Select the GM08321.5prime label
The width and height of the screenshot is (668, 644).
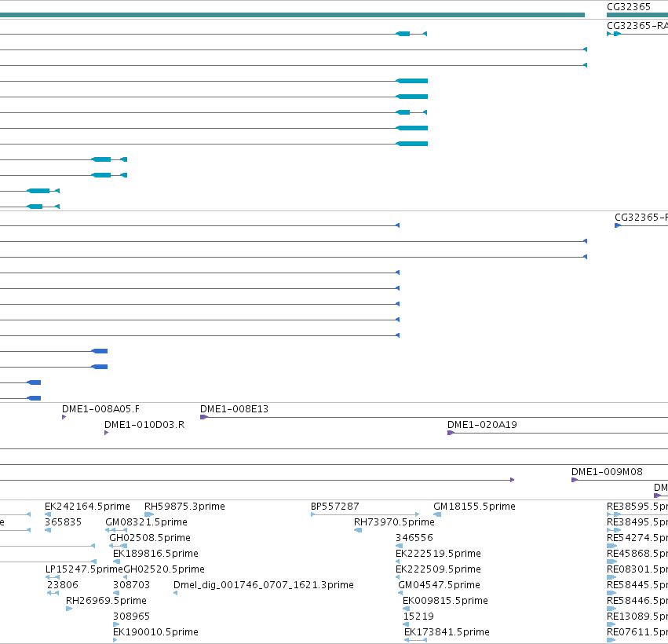click(146, 522)
